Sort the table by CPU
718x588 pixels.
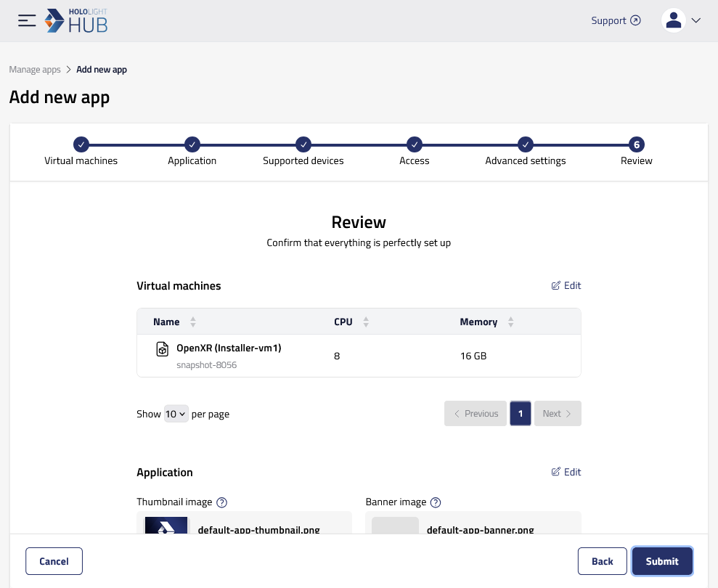[366, 322]
